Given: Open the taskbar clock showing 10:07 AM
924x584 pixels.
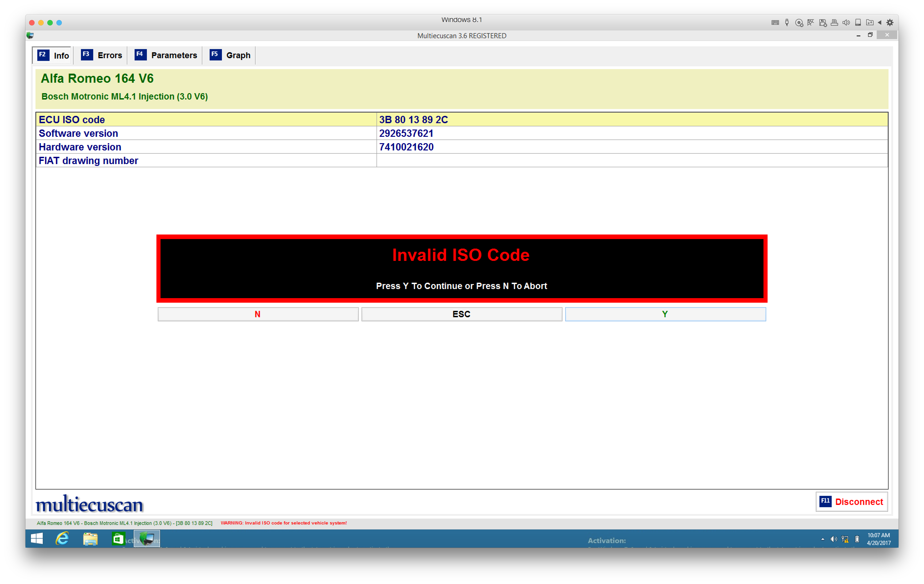Looking at the screenshot, I should (879, 539).
